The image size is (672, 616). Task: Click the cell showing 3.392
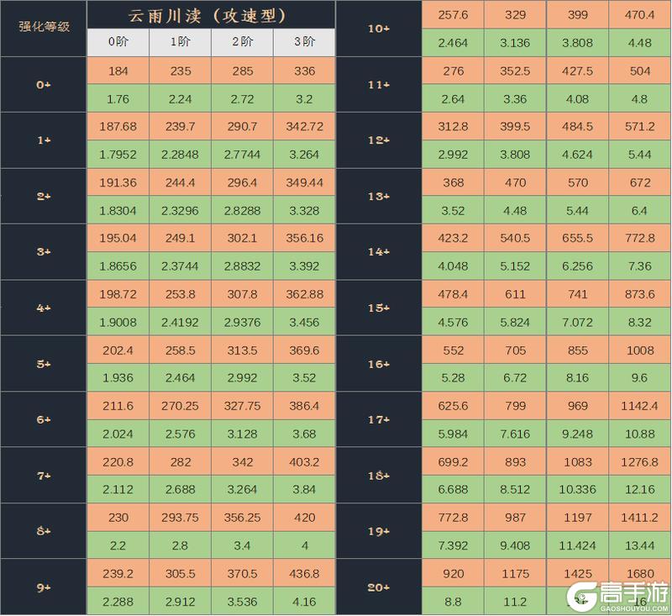click(x=304, y=266)
